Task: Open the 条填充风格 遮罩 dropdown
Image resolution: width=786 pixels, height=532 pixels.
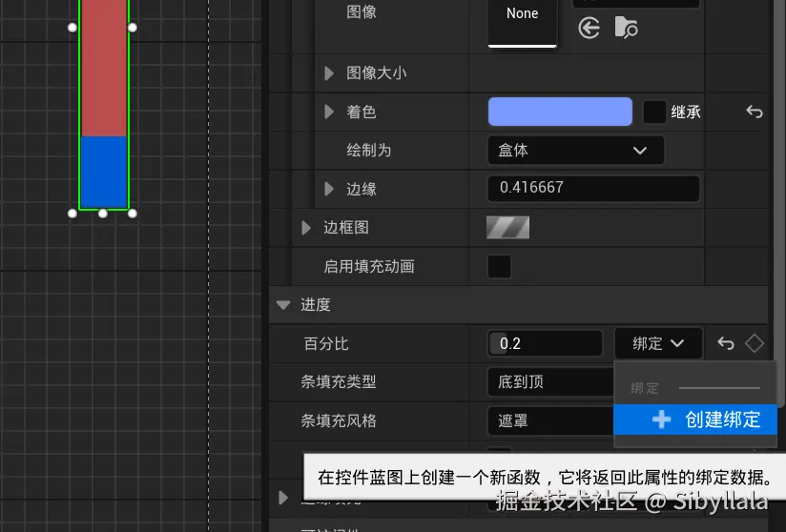Action: coord(550,420)
